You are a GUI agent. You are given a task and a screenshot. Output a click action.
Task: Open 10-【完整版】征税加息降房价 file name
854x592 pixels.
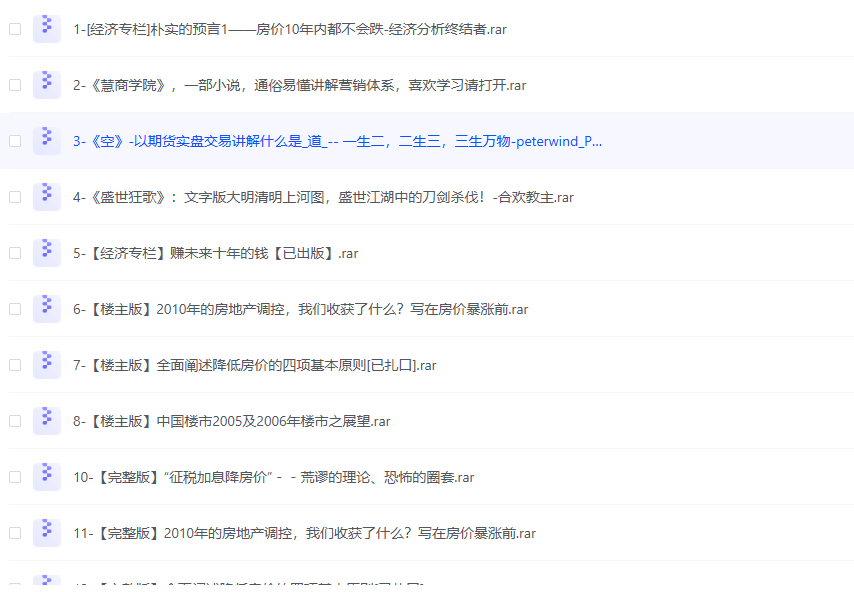point(273,477)
